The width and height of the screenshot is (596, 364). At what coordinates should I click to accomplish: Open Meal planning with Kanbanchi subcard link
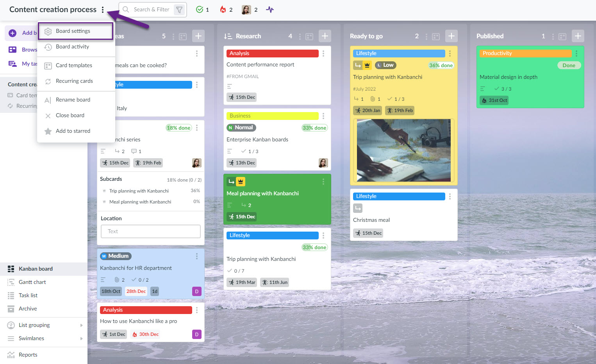coord(140,202)
